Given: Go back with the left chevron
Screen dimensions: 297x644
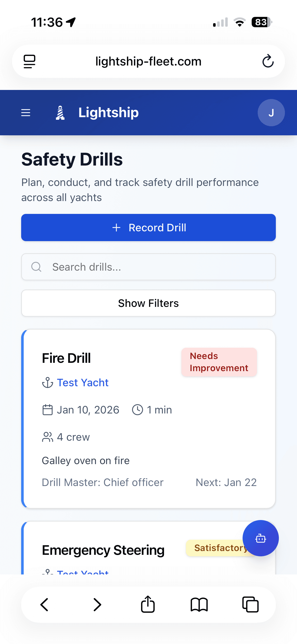Looking at the screenshot, I should tap(45, 604).
